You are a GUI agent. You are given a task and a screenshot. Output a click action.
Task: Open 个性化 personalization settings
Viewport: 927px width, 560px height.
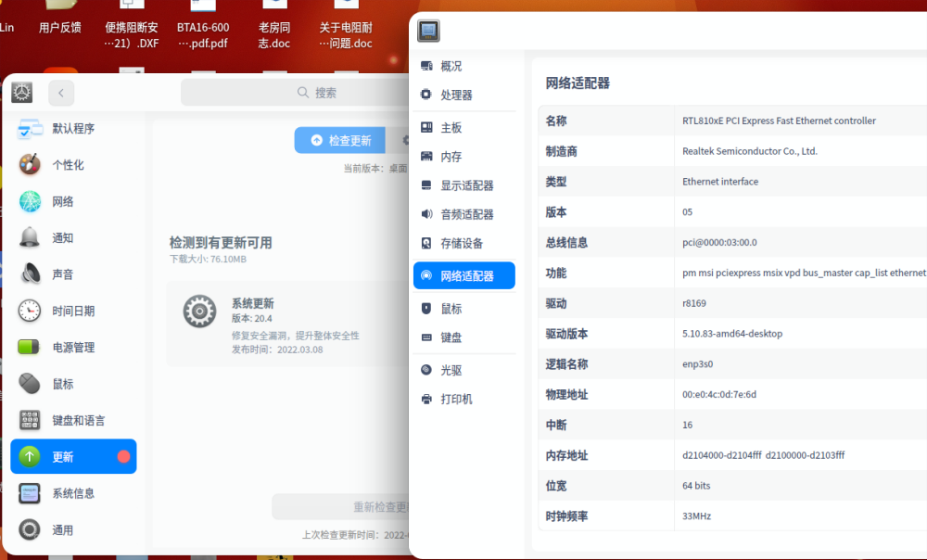pos(73,165)
